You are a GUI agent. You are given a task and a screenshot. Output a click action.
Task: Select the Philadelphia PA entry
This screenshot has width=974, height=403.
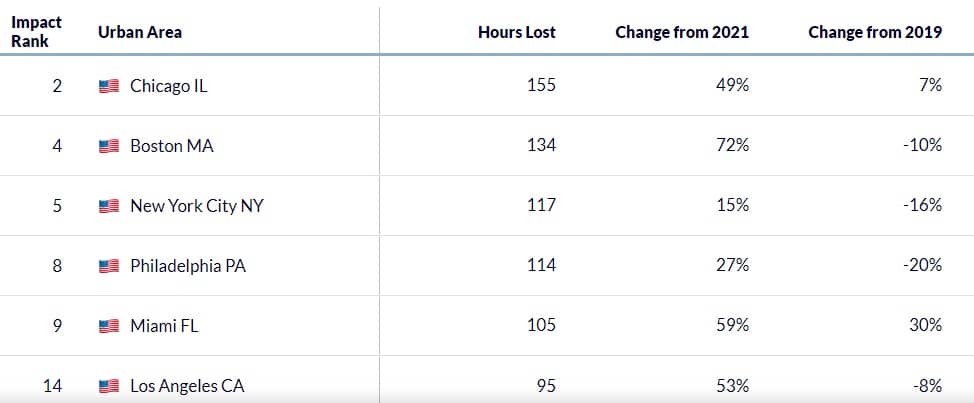[x=188, y=266]
